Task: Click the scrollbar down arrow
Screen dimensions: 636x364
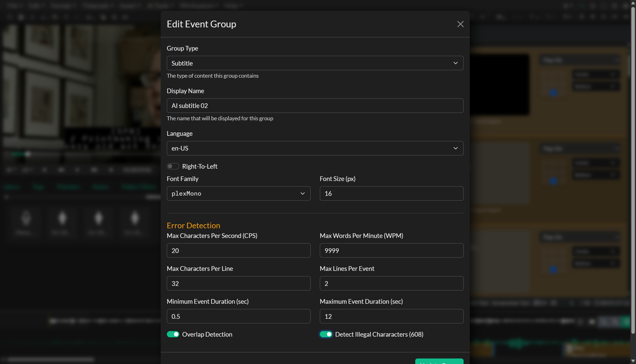Action: tap(633, 361)
